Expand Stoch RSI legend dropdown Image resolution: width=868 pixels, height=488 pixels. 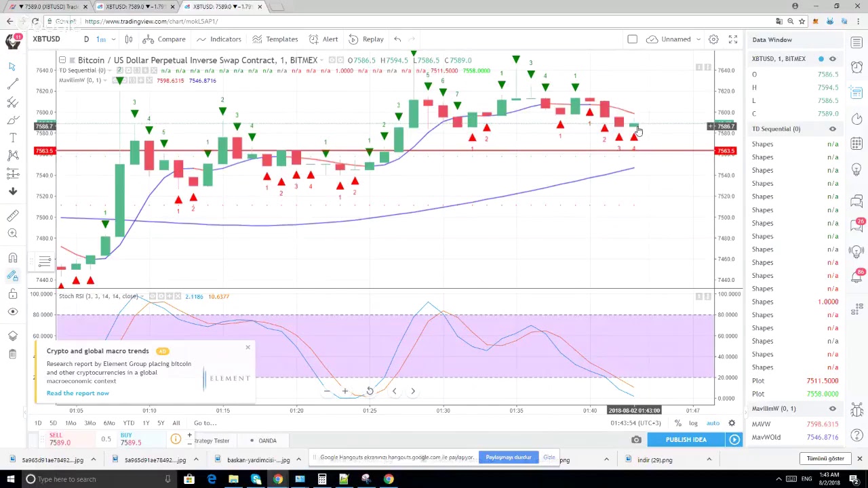tap(141, 296)
